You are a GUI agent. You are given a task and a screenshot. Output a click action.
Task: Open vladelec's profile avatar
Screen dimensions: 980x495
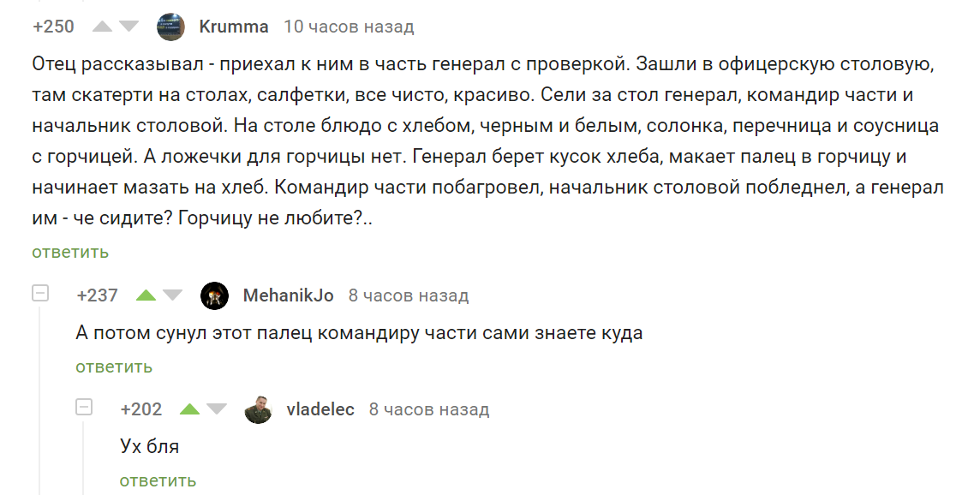click(x=258, y=409)
